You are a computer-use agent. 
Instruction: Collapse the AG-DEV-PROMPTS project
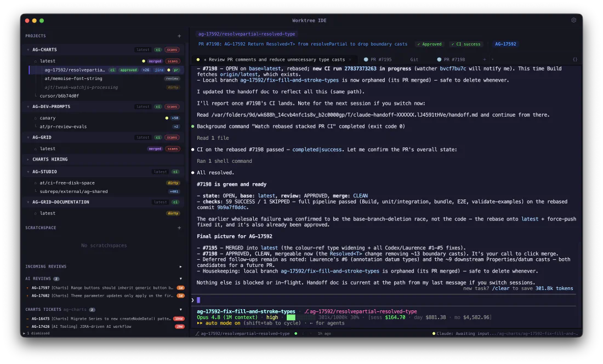28,106
